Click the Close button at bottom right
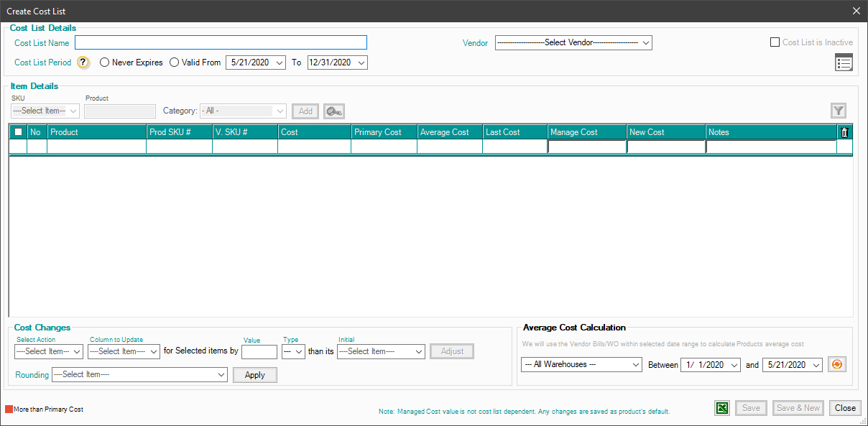Image resolution: width=868 pixels, height=426 pixels. [845, 408]
